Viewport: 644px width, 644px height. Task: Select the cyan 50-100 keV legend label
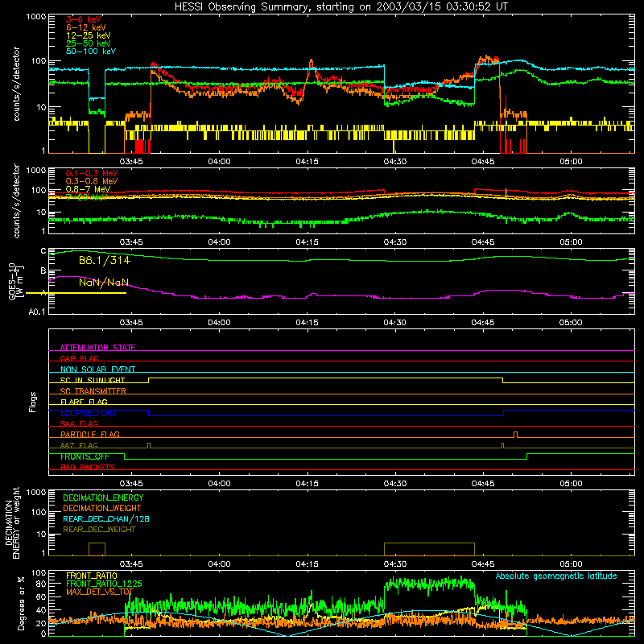pyautogui.click(x=91, y=52)
